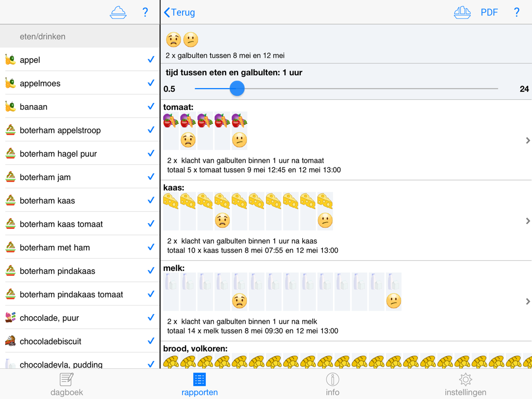Tap the fruit icon next to appel
The width and height of the screenshot is (532, 399).
(11, 60)
